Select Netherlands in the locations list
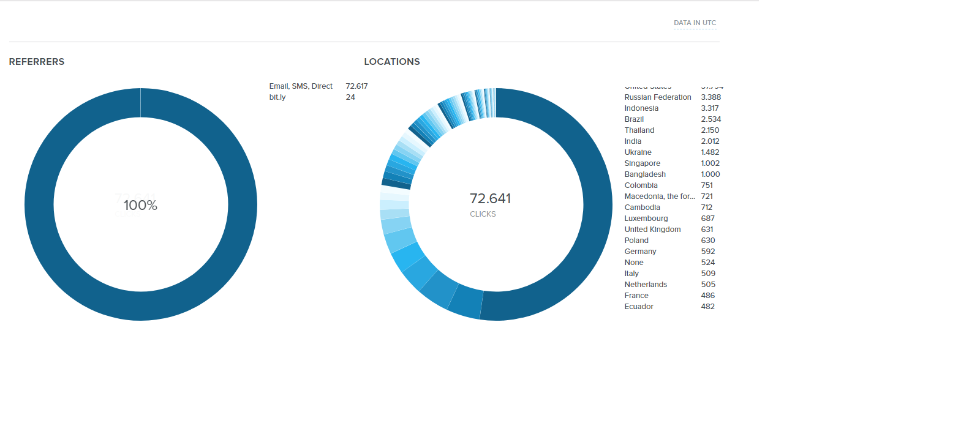 click(646, 285)
